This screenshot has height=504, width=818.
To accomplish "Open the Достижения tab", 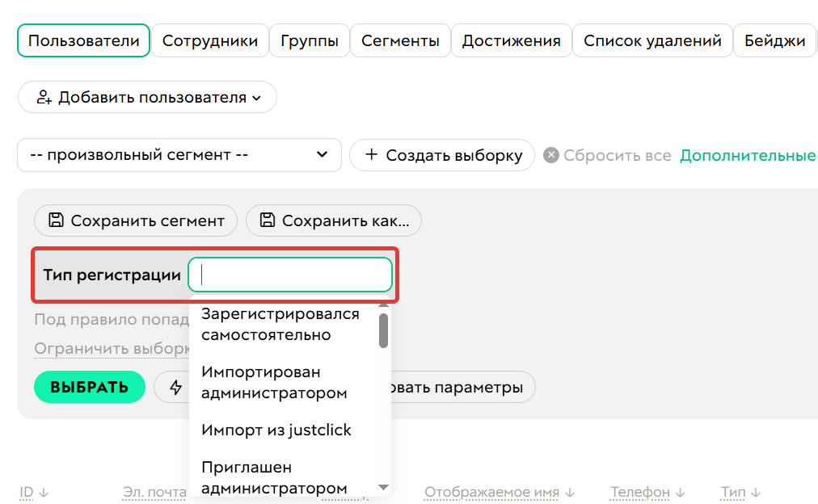I will [x=511, y=40].
